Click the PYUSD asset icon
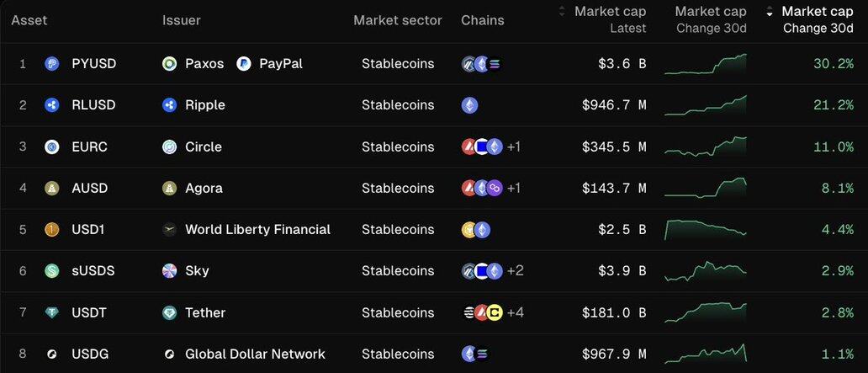The image size is (868, 373). [52, 64]
